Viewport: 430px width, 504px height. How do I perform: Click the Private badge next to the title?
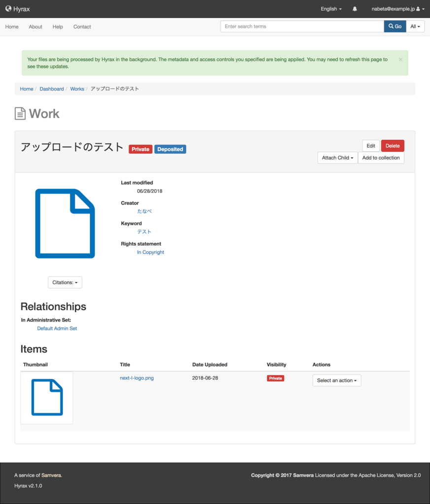pos(140,149)
